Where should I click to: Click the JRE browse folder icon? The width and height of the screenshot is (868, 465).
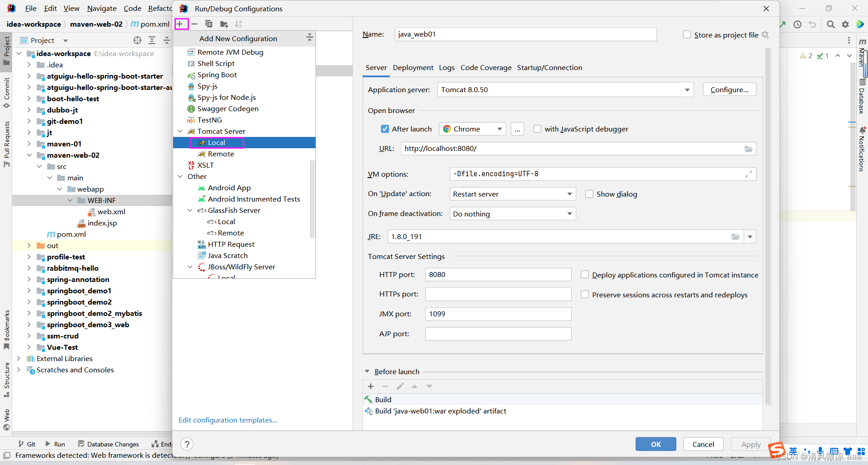click(736, 237)
